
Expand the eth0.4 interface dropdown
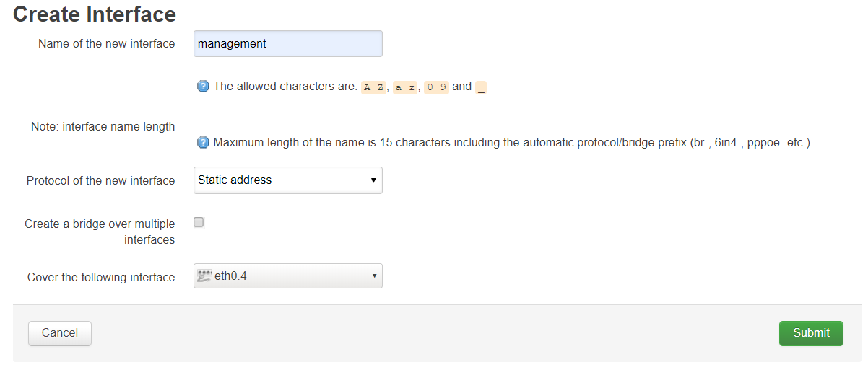287,276
